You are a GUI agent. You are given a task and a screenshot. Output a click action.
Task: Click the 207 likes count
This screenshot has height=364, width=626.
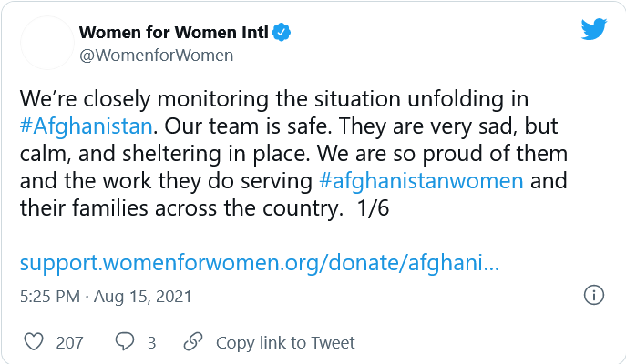[69, 343]
